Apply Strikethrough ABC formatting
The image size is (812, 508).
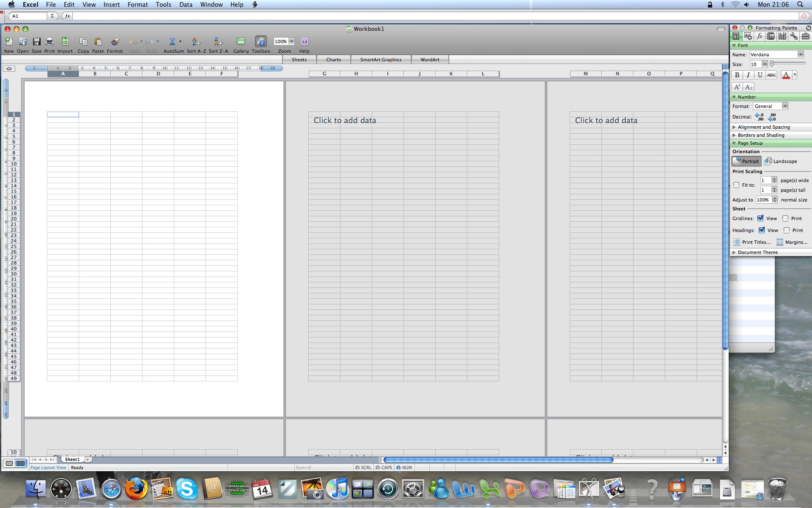pyautogui.click(x=771, y=75)
